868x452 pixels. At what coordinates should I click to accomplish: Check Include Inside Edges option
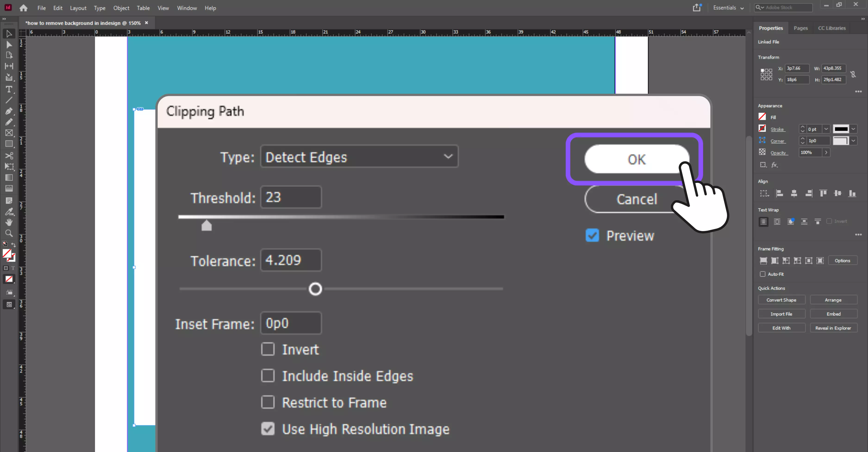click(268, 376)
